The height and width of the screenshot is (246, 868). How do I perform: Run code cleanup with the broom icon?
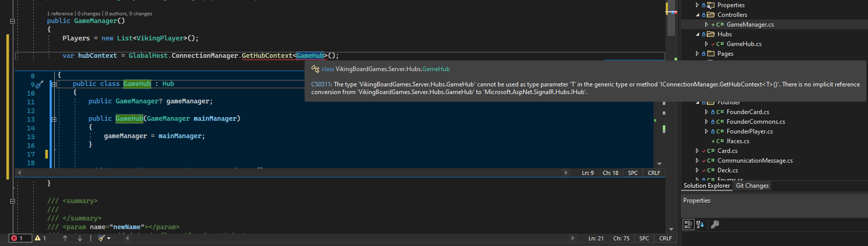pos(101,238)
